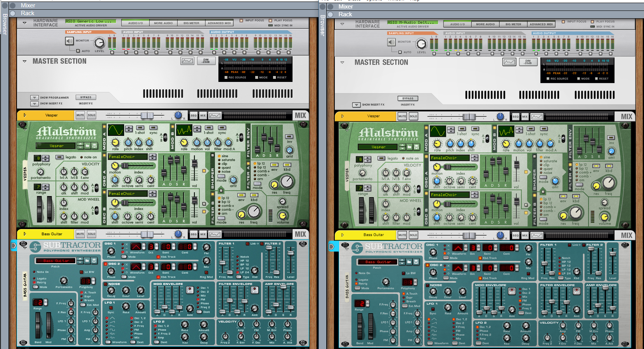Click Subtractor Mod Envelope invert button, left rack
The height and width of the screenshot is (349, 644).
[190, 290]
